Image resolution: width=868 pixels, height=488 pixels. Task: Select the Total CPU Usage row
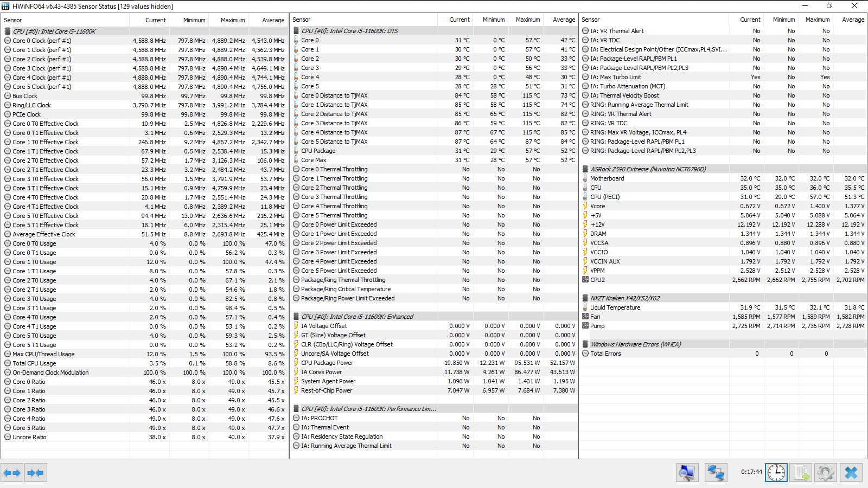click(144, 363)
